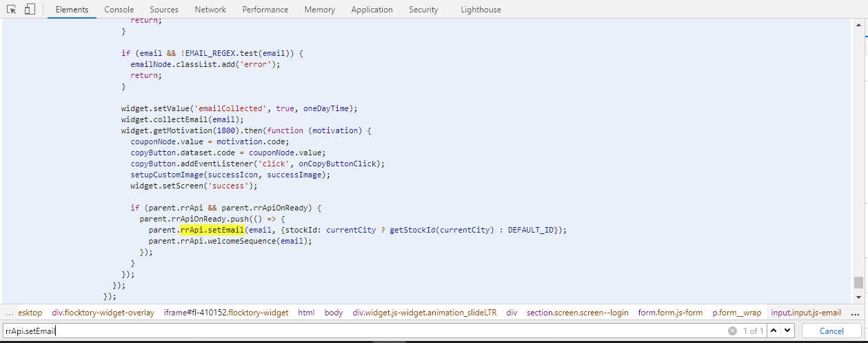Toggle the device toolbar icon
This screenshot has width=868, height=343.
click(30, 9)
